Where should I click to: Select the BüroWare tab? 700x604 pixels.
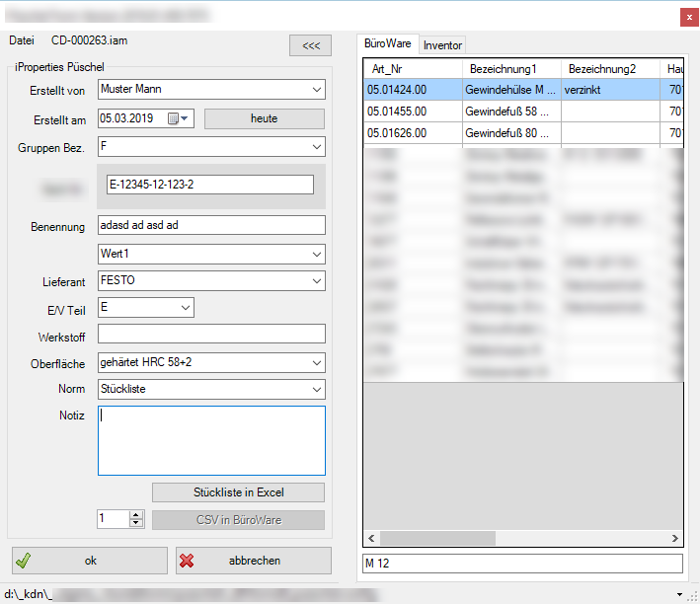[x=388, y=44]
